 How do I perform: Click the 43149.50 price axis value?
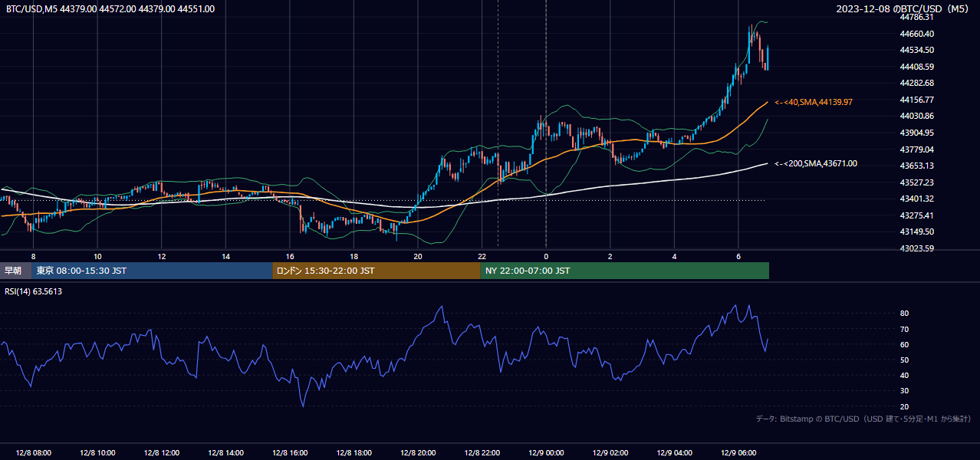pos(918,232)
